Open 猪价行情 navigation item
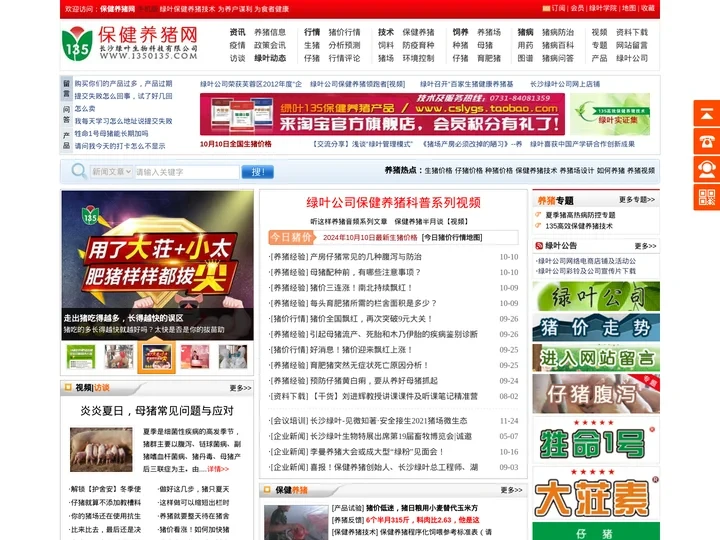 coord(344,32)
